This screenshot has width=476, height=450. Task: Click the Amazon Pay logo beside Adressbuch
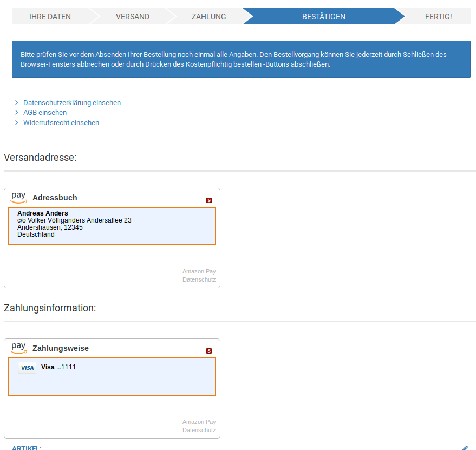pos(18,197)
